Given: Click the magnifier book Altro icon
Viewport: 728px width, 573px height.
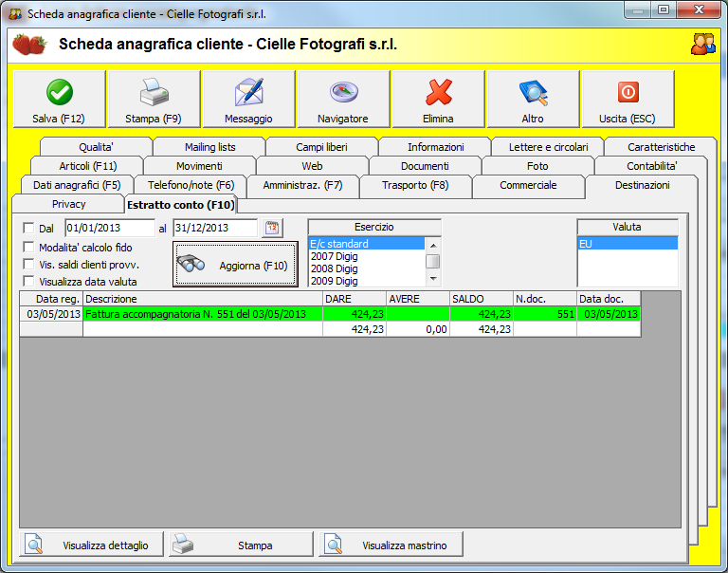Looking at the screenshot, I should tap(533, 92).
